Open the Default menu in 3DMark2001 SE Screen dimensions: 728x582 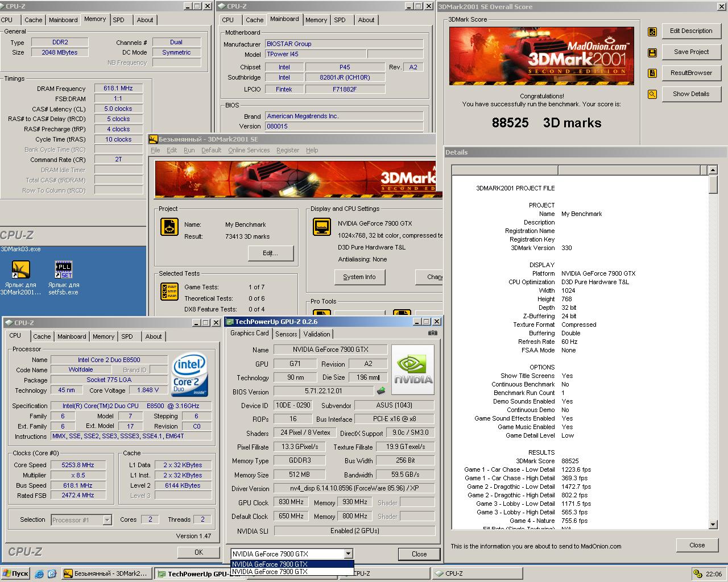(x=211, y=150)
